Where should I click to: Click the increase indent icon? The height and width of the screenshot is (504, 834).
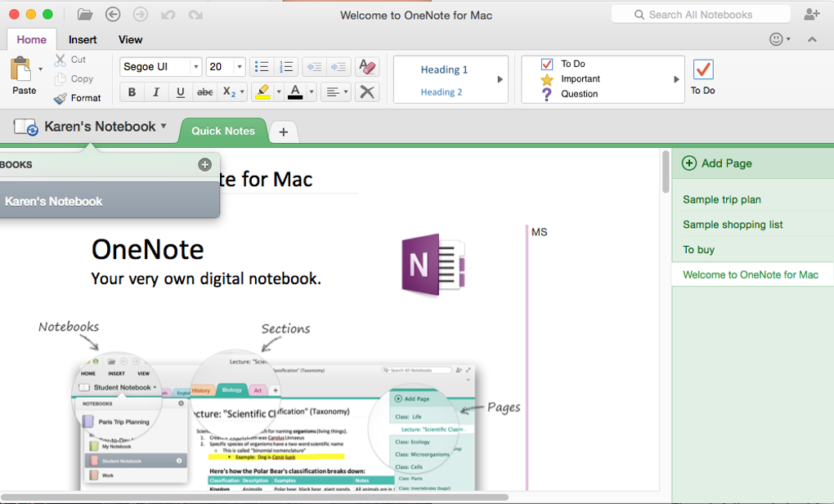[339, 66]
